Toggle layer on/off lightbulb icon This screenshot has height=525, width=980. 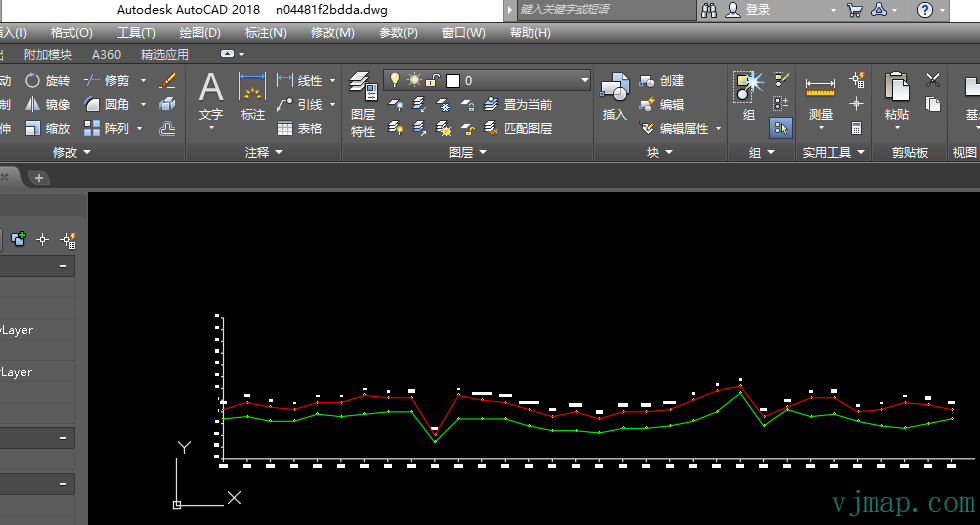(394, 80)
